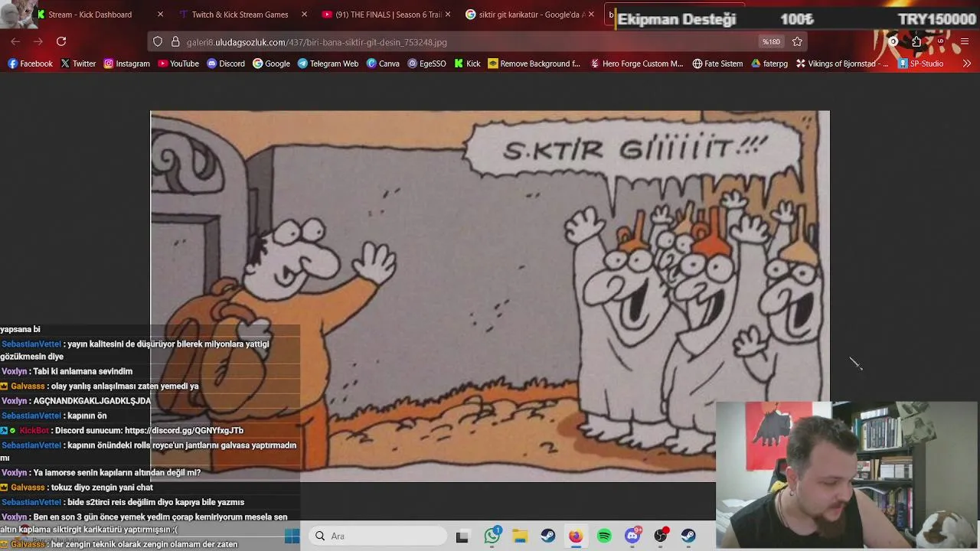Screen dimensions: 980x551
Task: Show more bookmarks chevron
Action: click(x=966, y=64)
